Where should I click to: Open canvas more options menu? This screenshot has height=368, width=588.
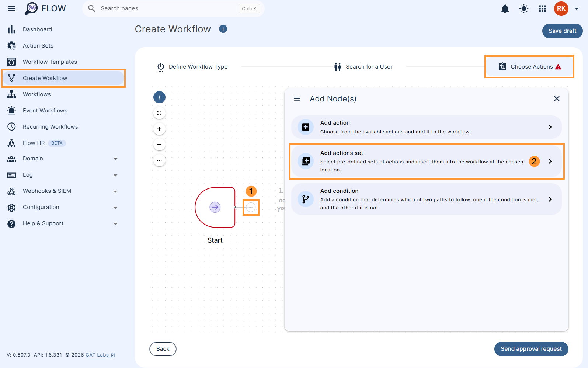[159, 160]
